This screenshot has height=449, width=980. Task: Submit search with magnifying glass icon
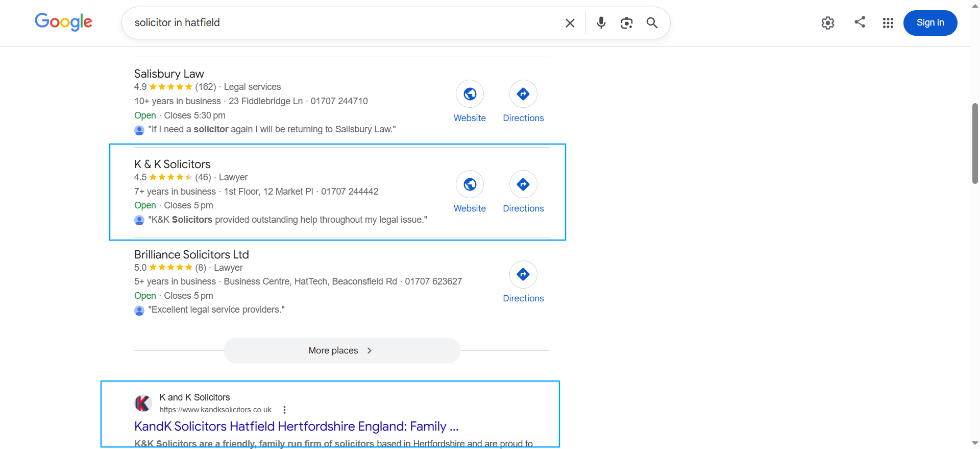point(652,23)
